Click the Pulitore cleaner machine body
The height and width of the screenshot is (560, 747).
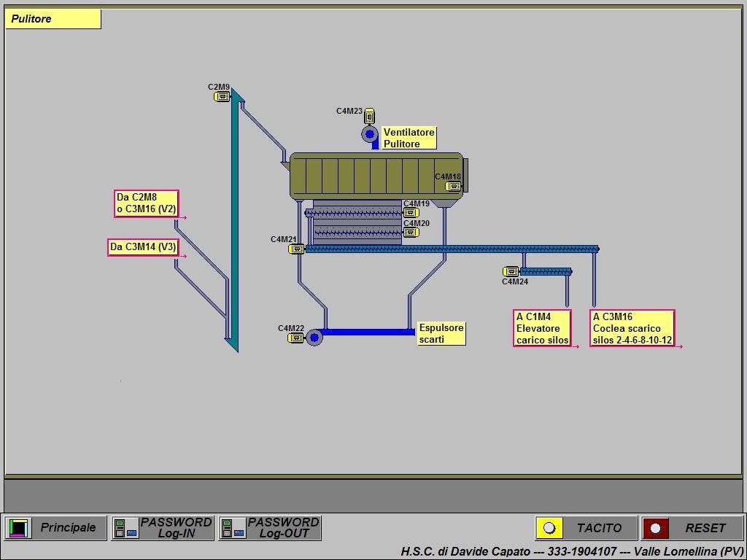365,176
